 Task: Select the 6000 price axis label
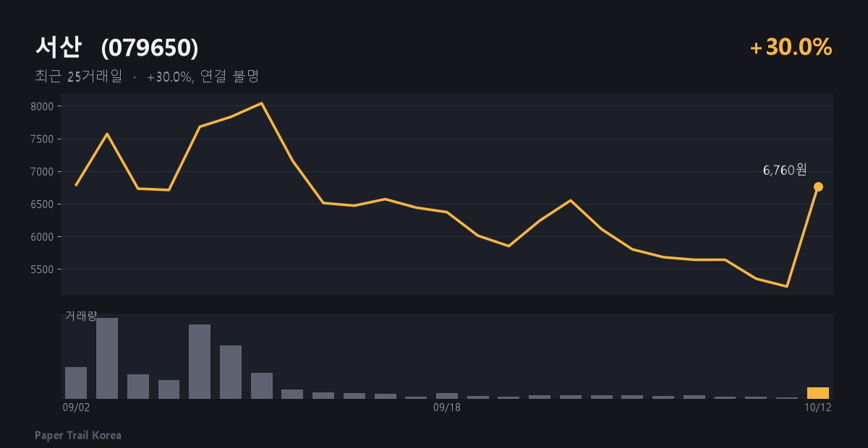point(43,236)
